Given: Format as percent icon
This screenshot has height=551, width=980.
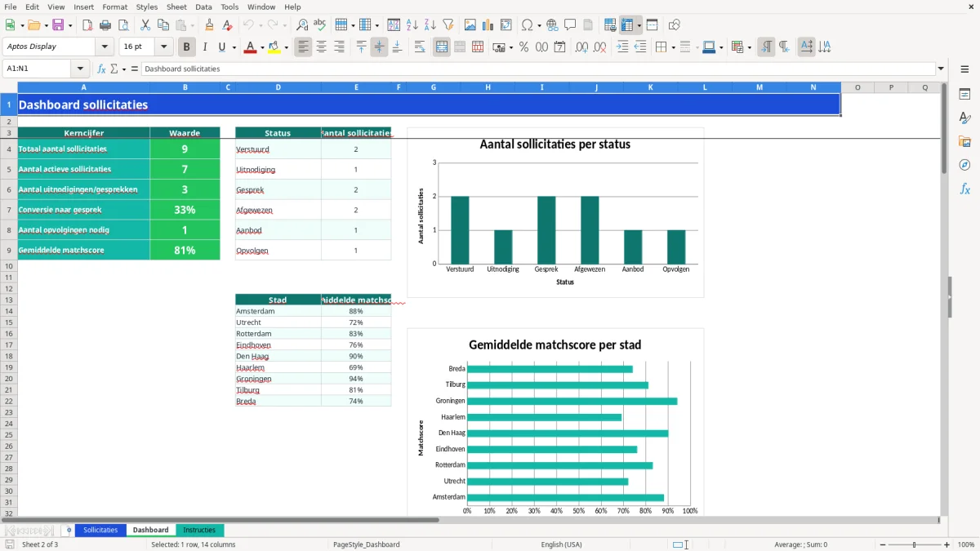Looking at the screenshot, I should pyautogui.click(x=523, y=47).
